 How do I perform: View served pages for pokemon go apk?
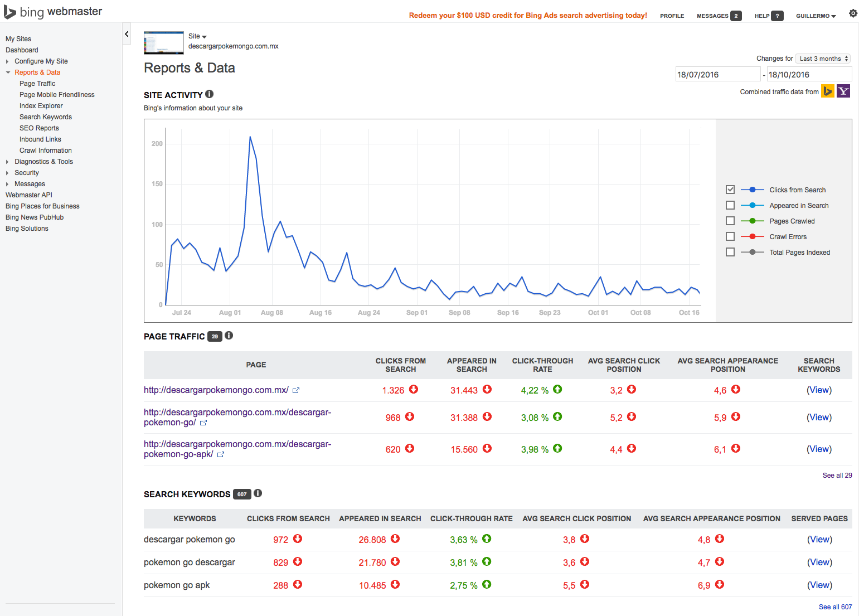point(819,585)
